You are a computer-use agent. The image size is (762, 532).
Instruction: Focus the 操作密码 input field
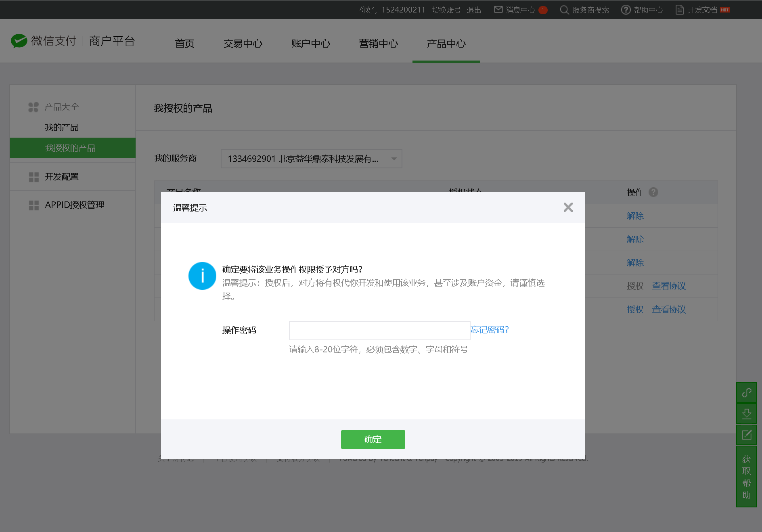[x=379, y=331]
